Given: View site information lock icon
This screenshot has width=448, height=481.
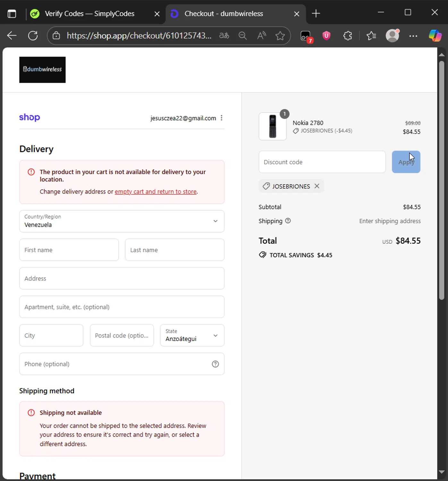Looking at the screenshot, I should (56, 36).
